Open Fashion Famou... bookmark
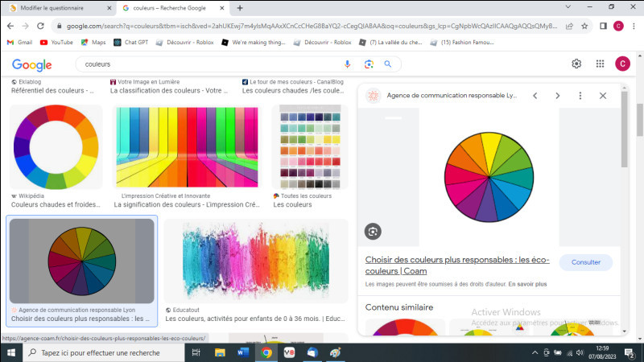 (x=462, y=43)
